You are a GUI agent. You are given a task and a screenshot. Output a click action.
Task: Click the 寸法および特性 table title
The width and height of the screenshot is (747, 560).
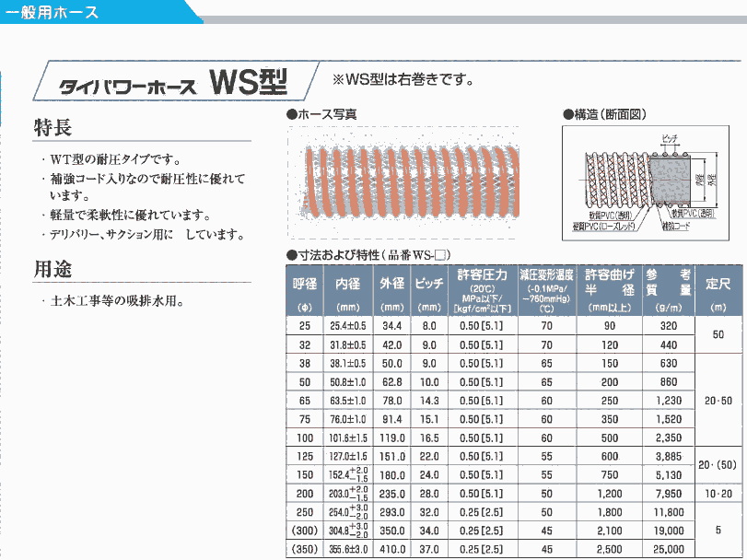[368, 255]
